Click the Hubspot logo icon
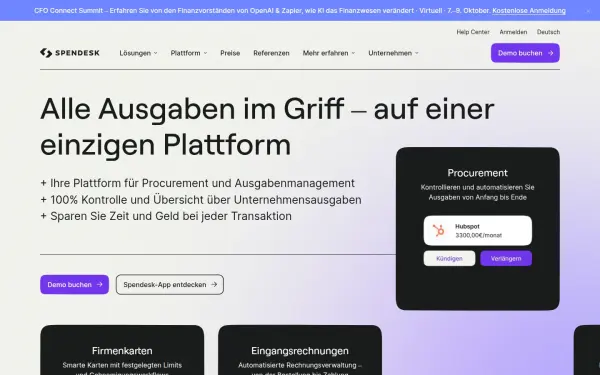This screenshot has width=600, height=375. [x=439, y=230]
